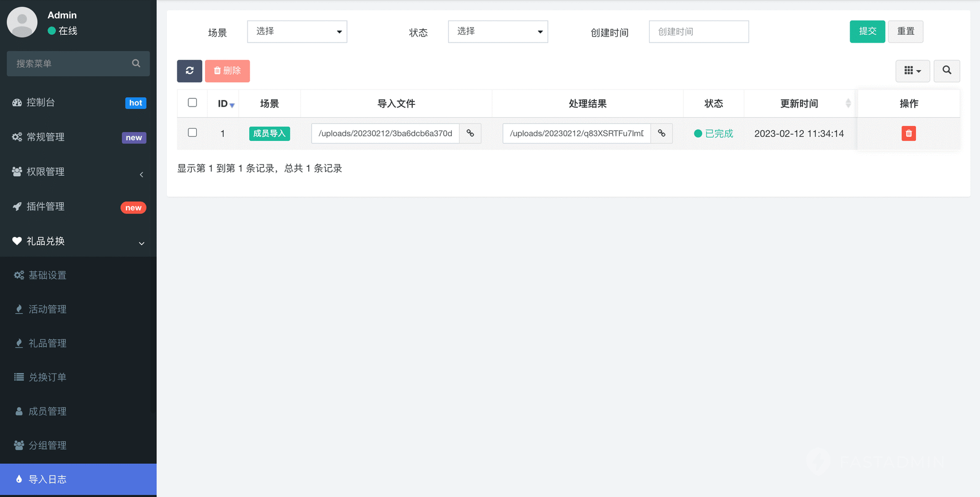The width and height of the screenshot is (980, 497).
Task: Click the red trash icon in row 1
Action: click(908, 134)
